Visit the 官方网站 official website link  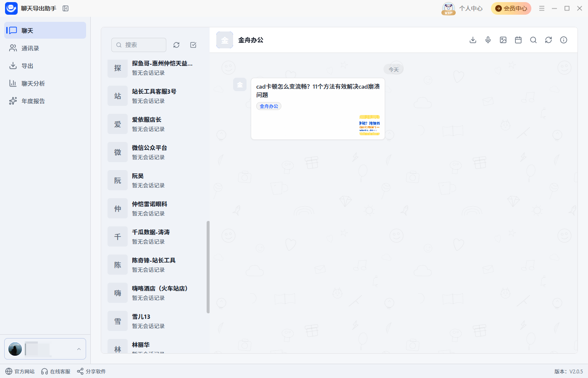20,371
